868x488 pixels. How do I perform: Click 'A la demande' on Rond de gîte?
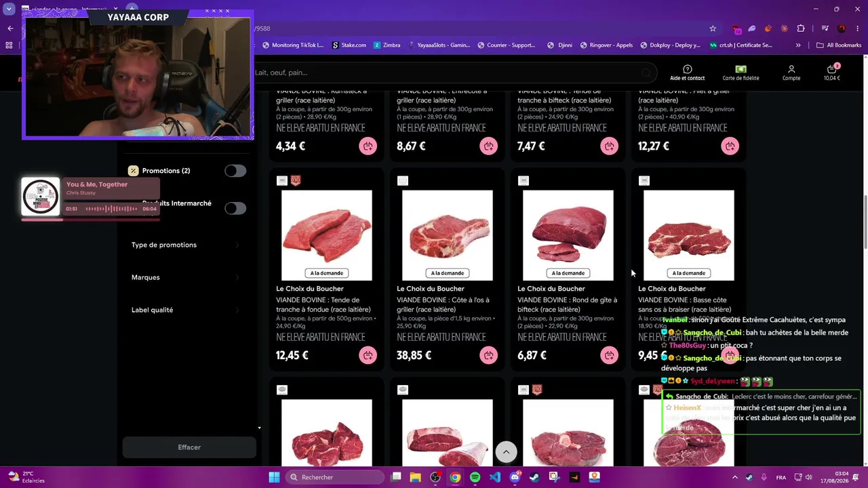tap(568, 273)
